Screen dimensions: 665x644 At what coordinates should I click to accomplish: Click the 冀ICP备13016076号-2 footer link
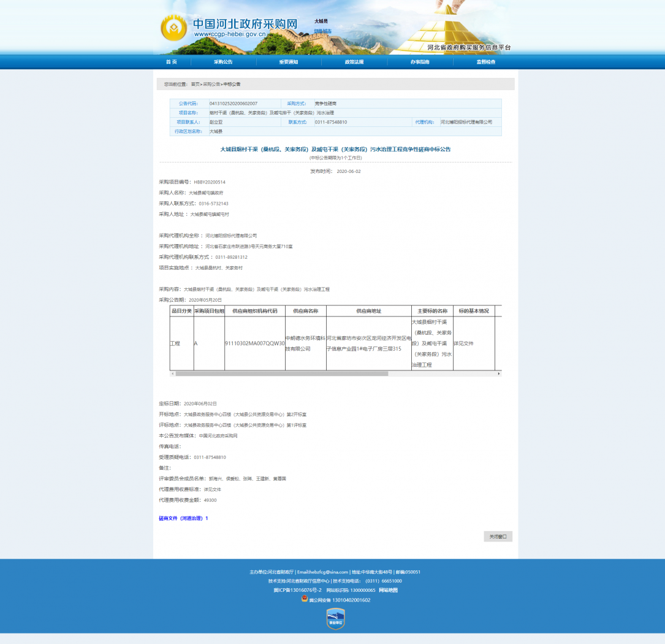297,590
